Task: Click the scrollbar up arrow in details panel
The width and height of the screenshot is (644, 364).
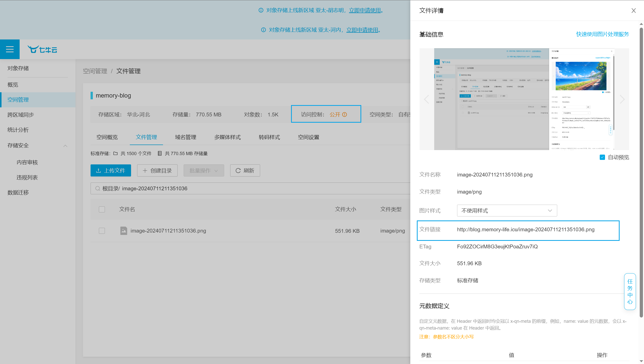Action: [641, 24]
